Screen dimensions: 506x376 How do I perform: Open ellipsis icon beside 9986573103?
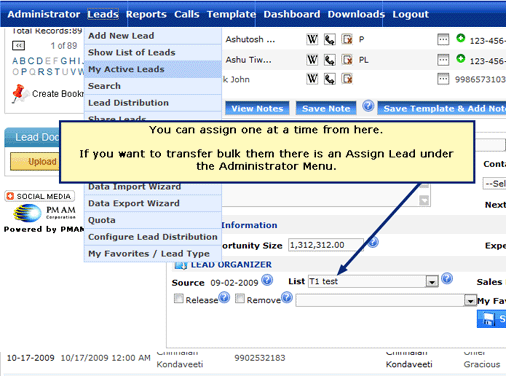pyautogui.click(x=443, y=79)
